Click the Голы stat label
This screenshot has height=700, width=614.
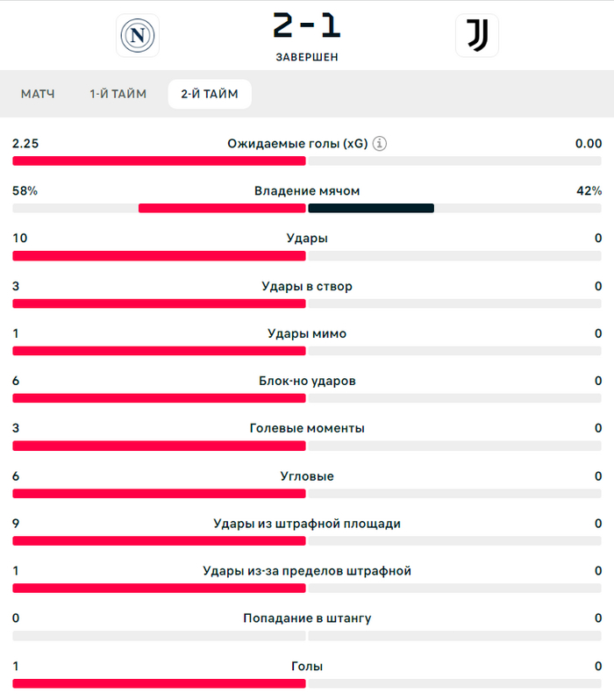point(307,666)
